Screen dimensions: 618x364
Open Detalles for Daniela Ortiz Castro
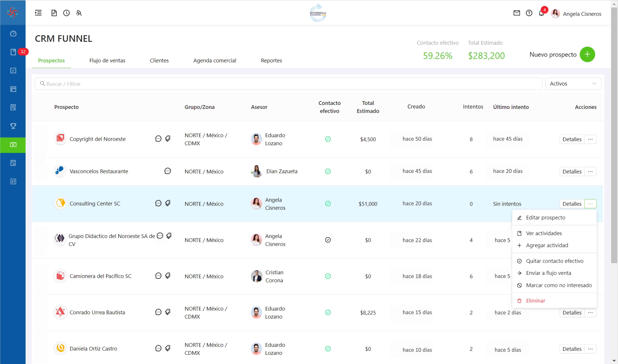[x=572, y=349]
